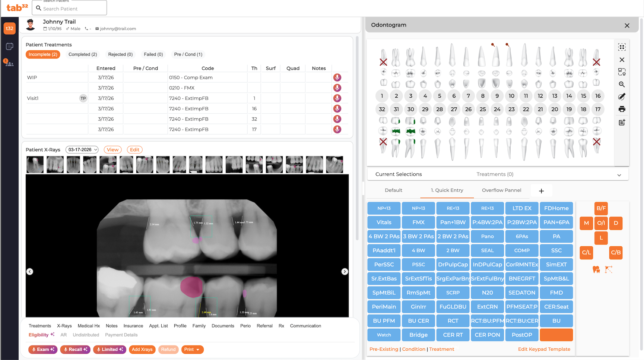The height and width of the screenshot is (360, 644).
Task: Expand the Current Selections chevron
Action: click(x=619, y=175)
